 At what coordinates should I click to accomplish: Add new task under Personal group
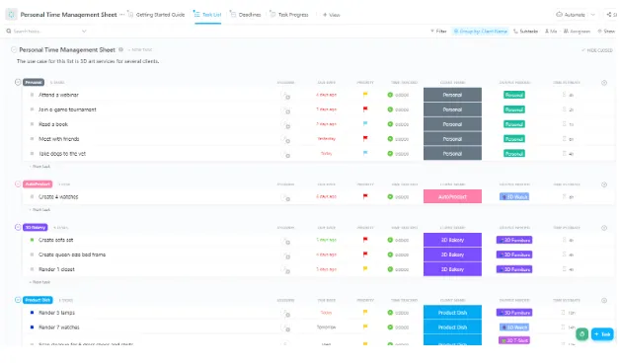[x=39, y=167]
